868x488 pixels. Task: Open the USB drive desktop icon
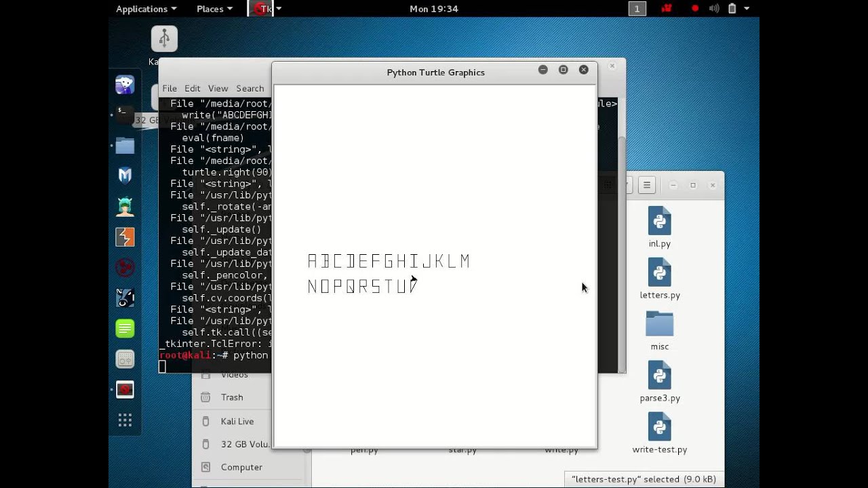(164, 39)
